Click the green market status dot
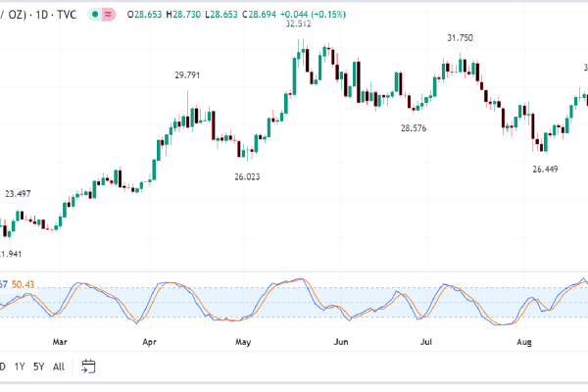The width and height of the screenshot is (588, 392). (93, 16)
